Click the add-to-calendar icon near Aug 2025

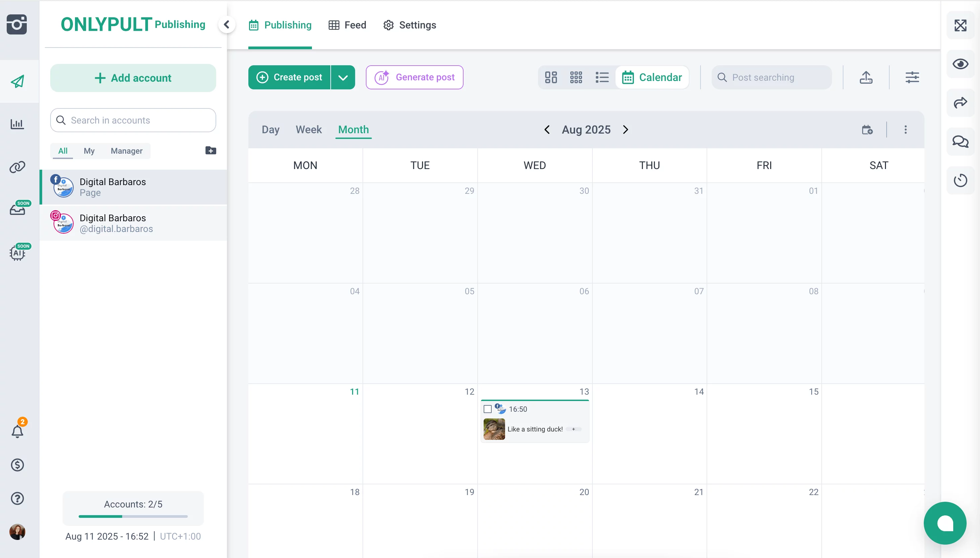[867, 130]
